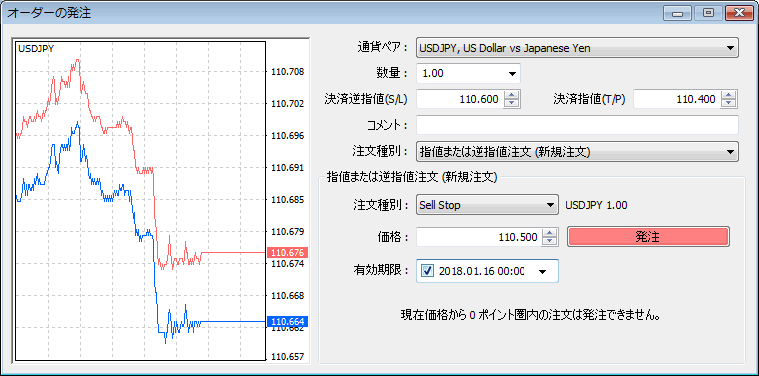
Task: Decrease the S/L value with the down arrow
Action: point(511,104)
